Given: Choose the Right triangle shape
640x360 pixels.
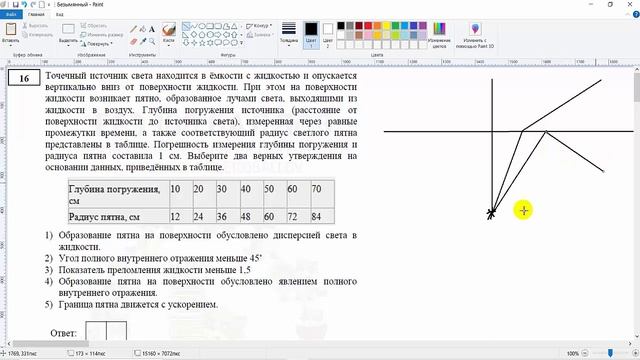Looking at the screenshot, I should [x=186, y=35].
